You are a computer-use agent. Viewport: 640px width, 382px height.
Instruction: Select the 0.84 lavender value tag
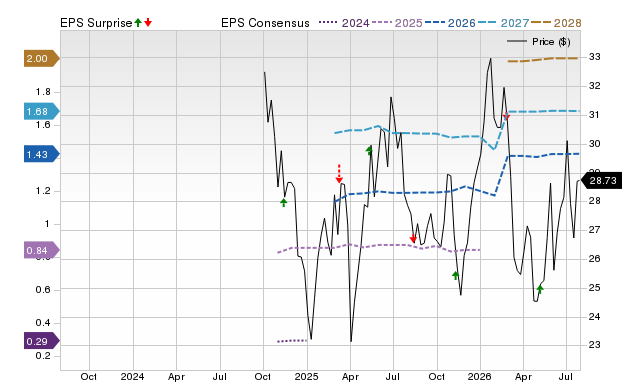[x=42, y=250]
